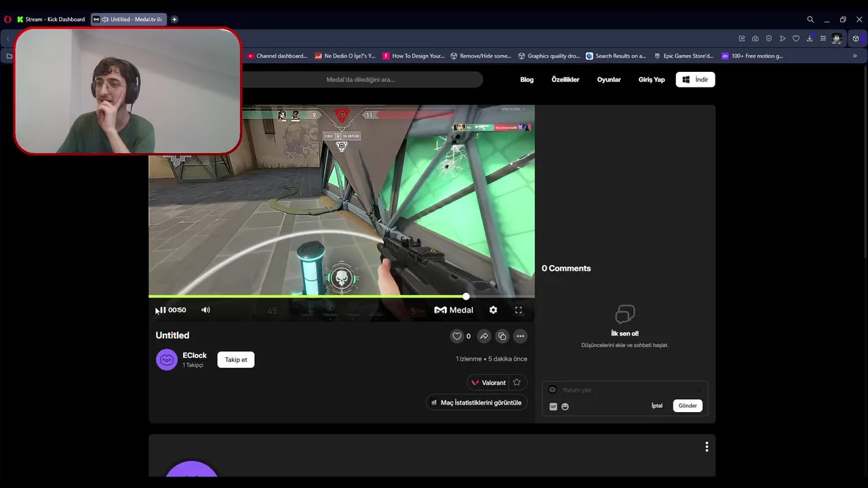Open the Easy Setup sliders icon

pyautogui.click(x=823, y=39)
